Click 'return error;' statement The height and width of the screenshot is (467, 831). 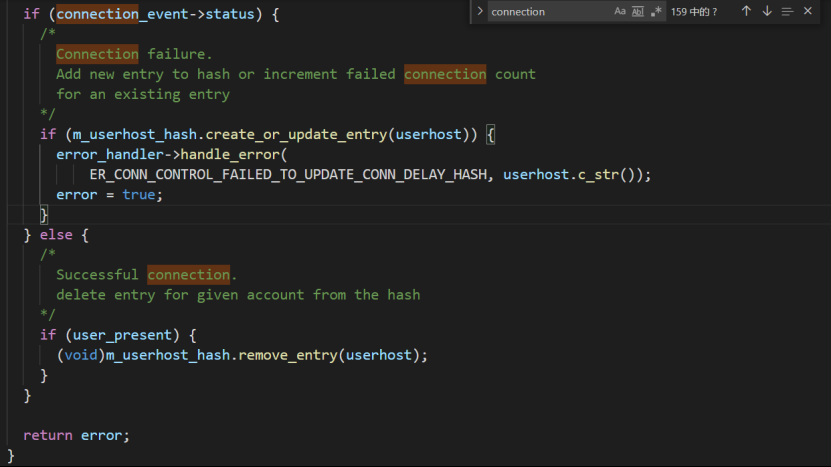pos(76,436)
